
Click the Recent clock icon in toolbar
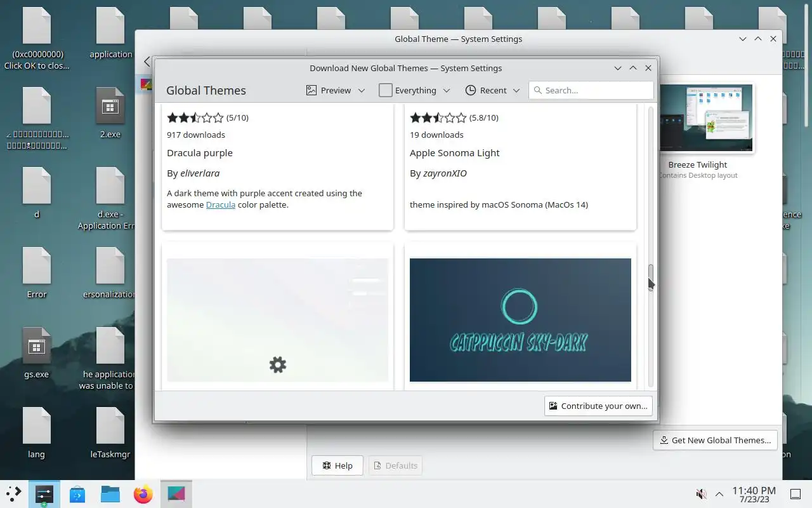(471, 90)
